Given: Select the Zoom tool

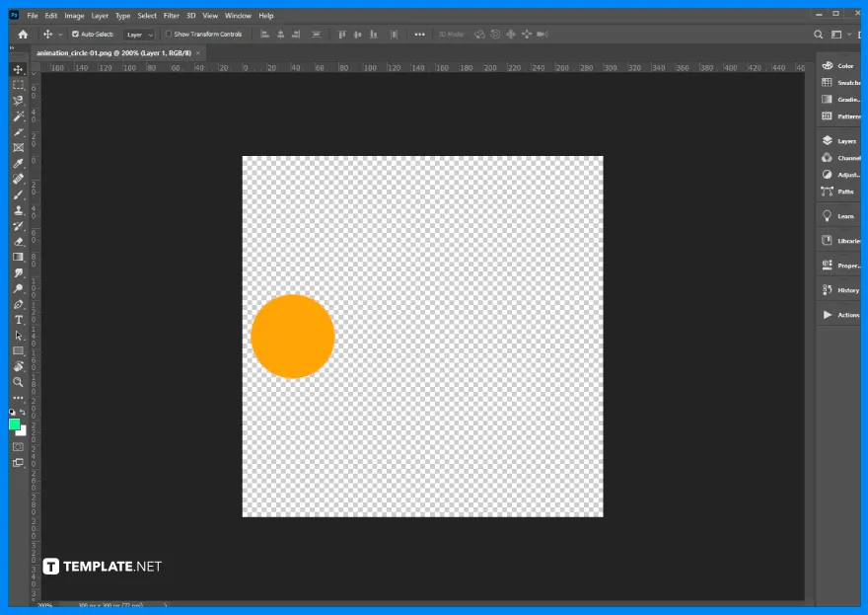Looking at the screenshot, I should (x=17, y=382).
